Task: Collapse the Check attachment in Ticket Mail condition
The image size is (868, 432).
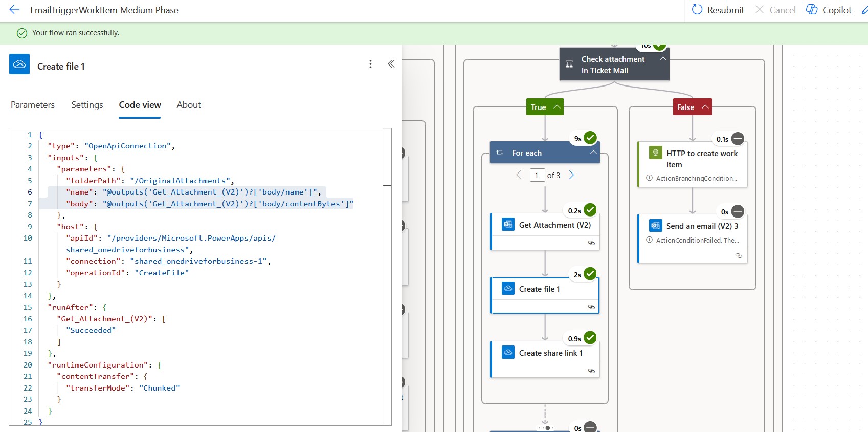Action: 663,59
